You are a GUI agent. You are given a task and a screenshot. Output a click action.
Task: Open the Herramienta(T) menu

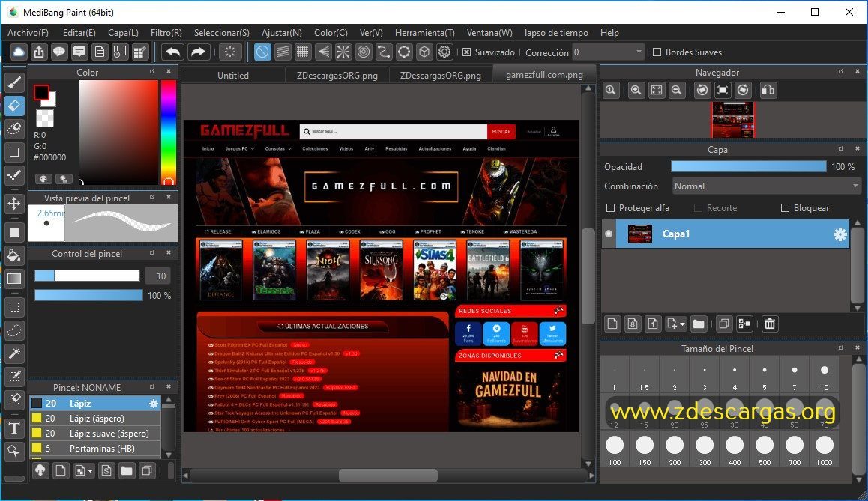(x=424, y=33)
